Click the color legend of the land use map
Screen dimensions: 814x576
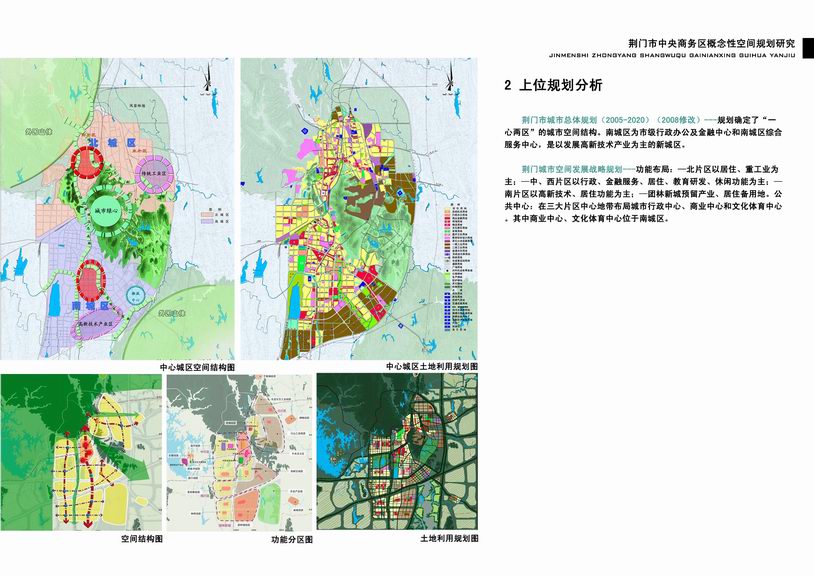[458, 269]
